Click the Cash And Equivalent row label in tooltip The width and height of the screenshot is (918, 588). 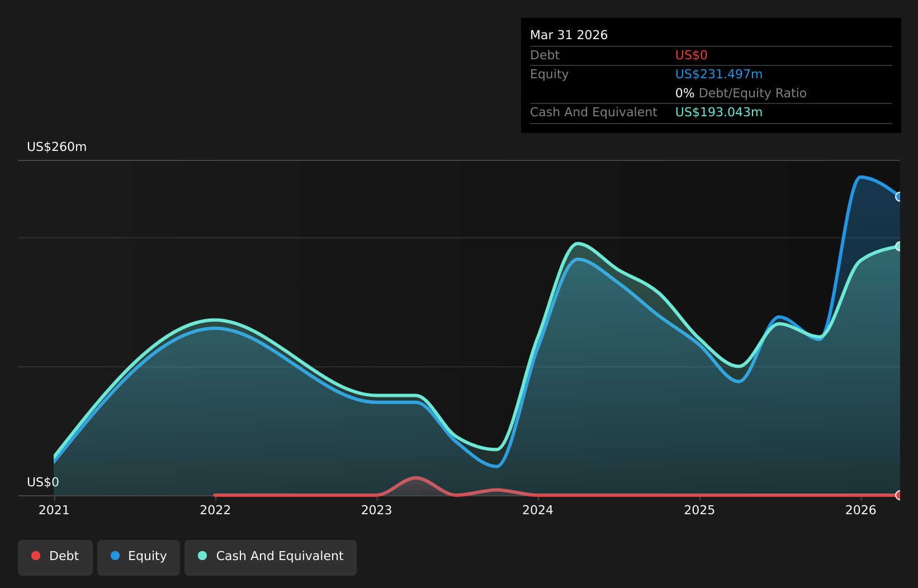click(594, 112)
